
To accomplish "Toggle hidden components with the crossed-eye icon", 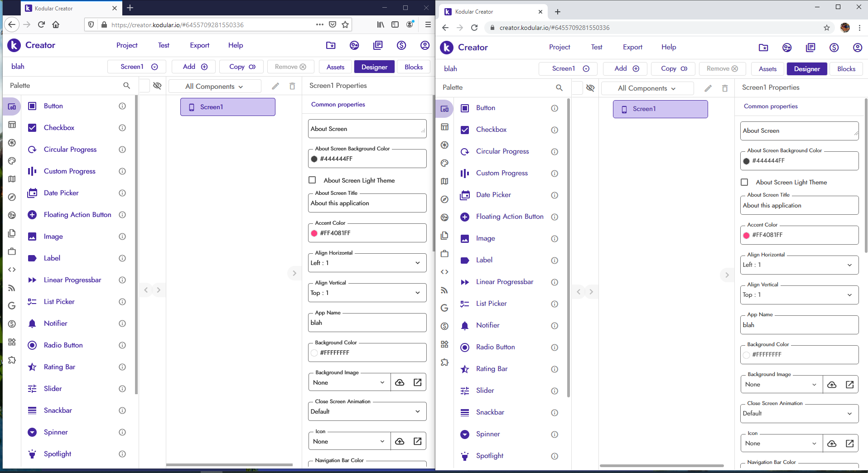I will [x=157, y=86].
